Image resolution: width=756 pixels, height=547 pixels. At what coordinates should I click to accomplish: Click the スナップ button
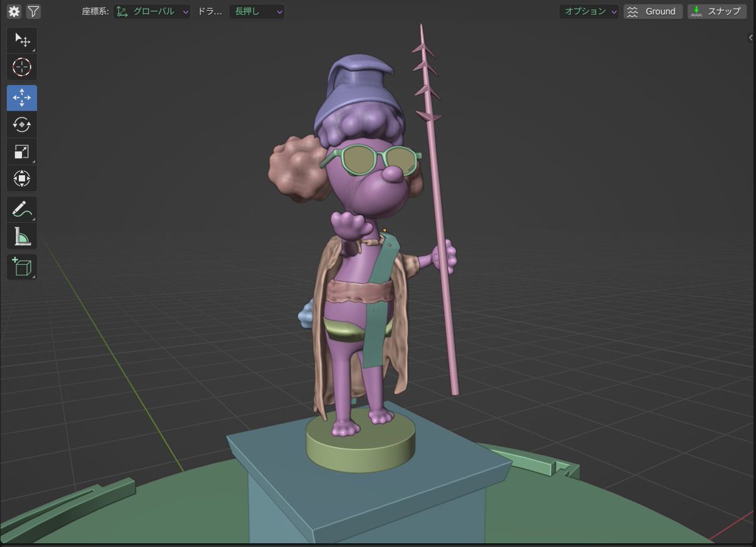tap(717, 11)
